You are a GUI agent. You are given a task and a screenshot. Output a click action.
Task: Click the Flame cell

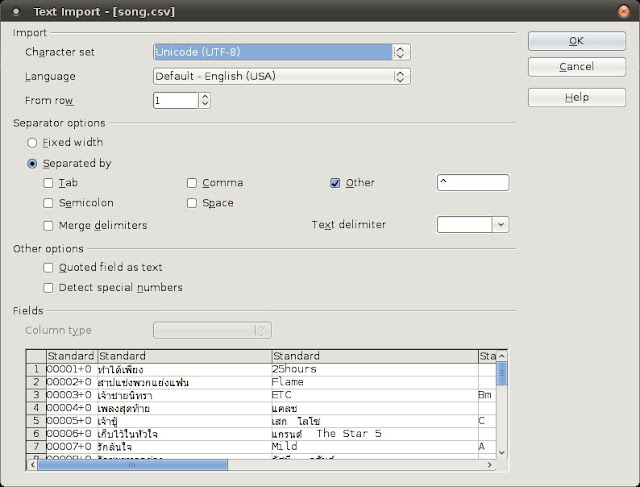coord(375,382)
